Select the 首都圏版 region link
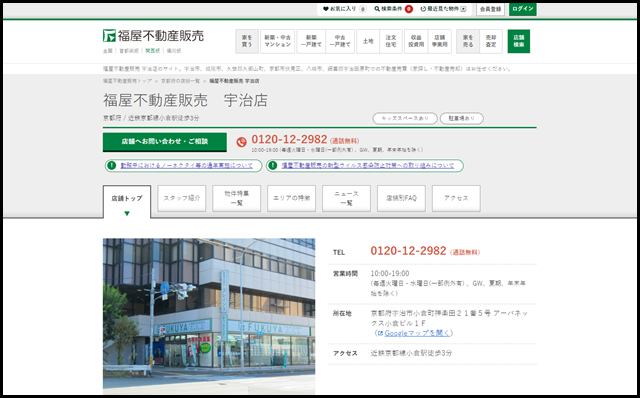 pyautogui.click(x=129, y=51)
